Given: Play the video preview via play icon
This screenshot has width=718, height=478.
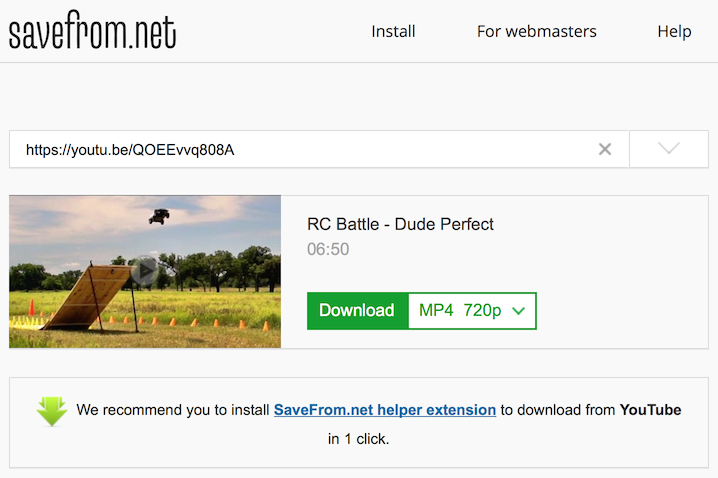Looking at the screenshot, I should coord(145,271).
